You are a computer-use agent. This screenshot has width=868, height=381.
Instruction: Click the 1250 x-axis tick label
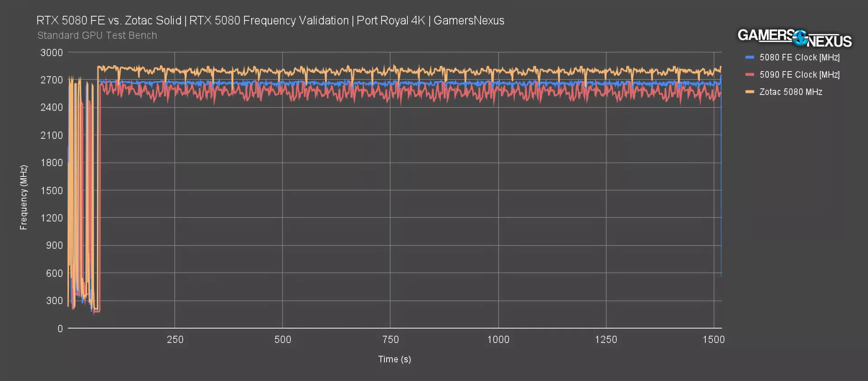[x=606, y=339]
